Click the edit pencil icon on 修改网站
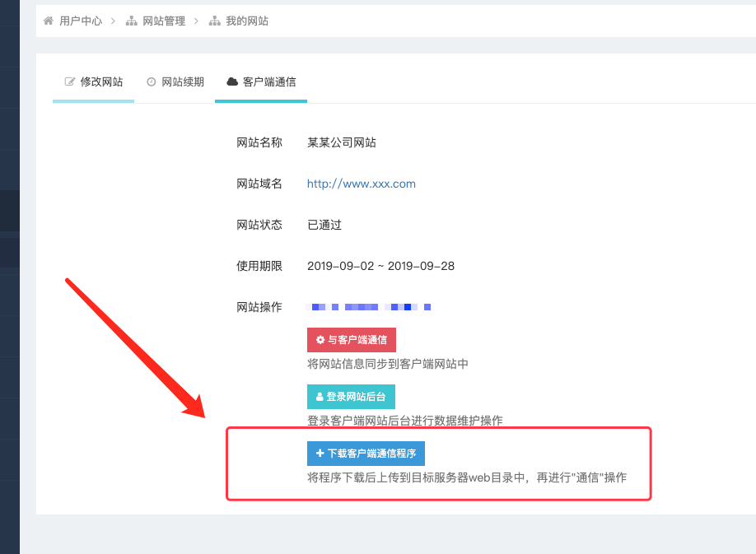 [x=70, y=81]
